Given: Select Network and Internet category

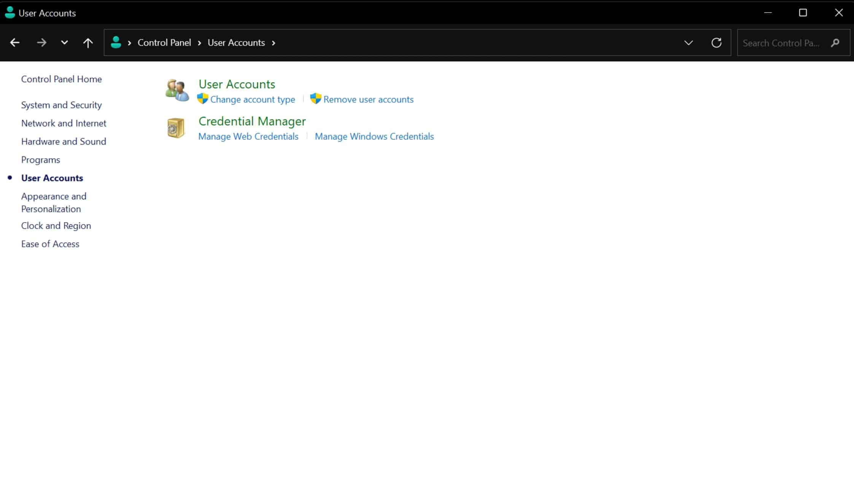Looking at the screenshot, I should click(64, 123).
